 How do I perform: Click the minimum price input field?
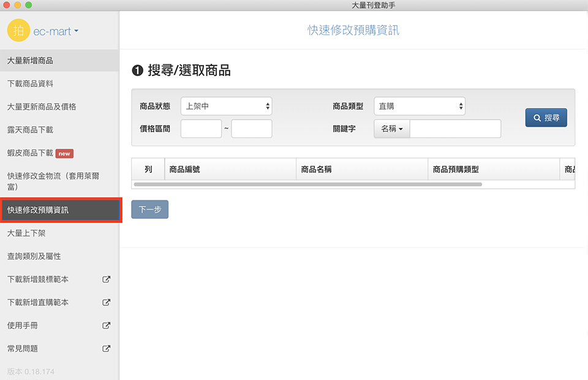[201, 129]
